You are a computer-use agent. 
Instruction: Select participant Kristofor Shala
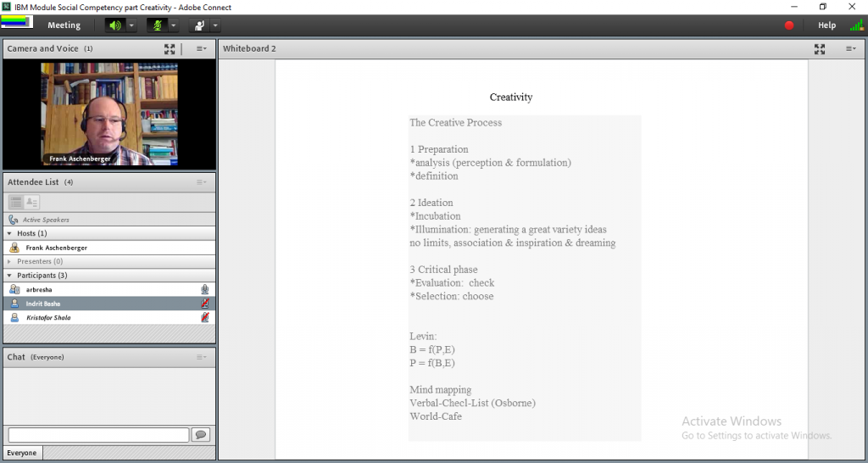pyautogui.click(x=109, y=318)
